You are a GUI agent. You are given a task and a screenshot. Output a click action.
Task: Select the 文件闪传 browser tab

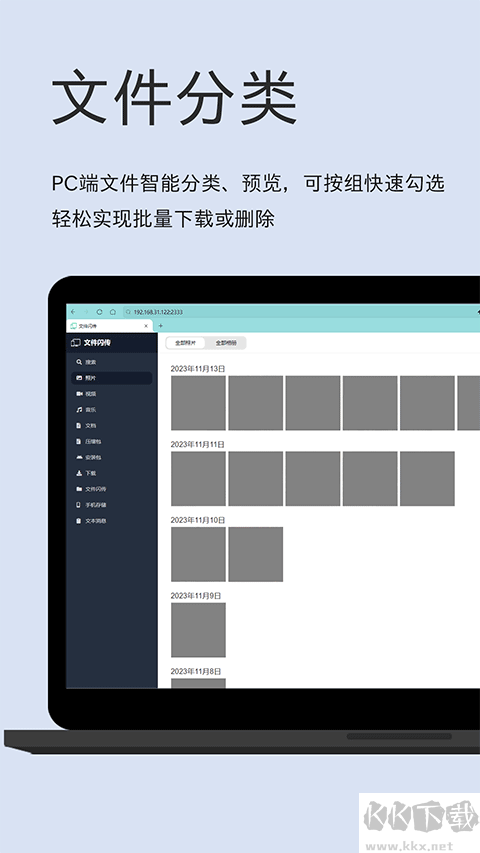(109, 326)
